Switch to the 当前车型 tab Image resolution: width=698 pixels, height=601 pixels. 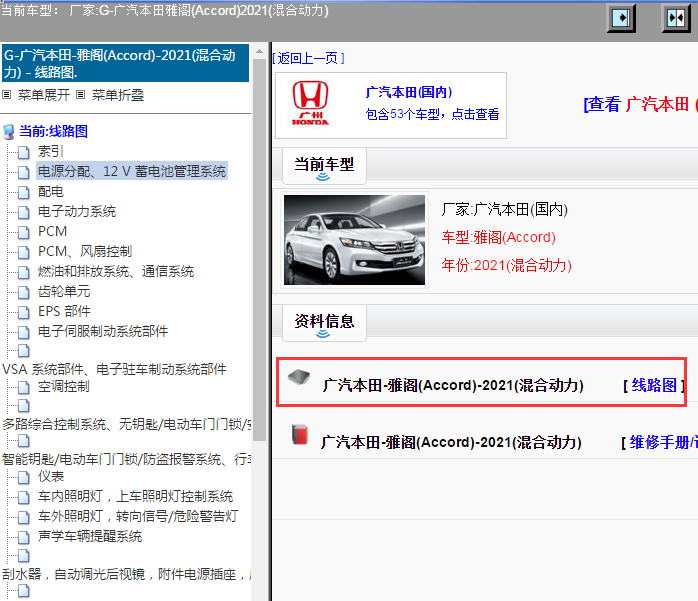(324, 166)
